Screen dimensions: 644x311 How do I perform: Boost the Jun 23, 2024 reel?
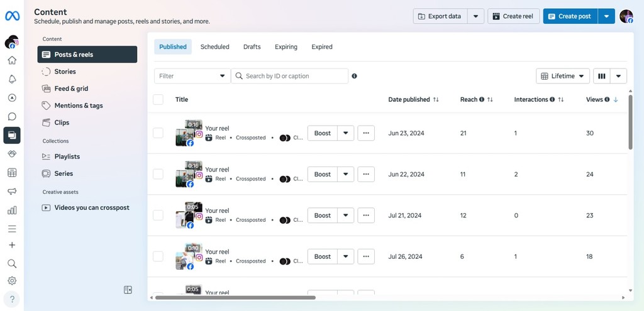(x=323, y=133)
